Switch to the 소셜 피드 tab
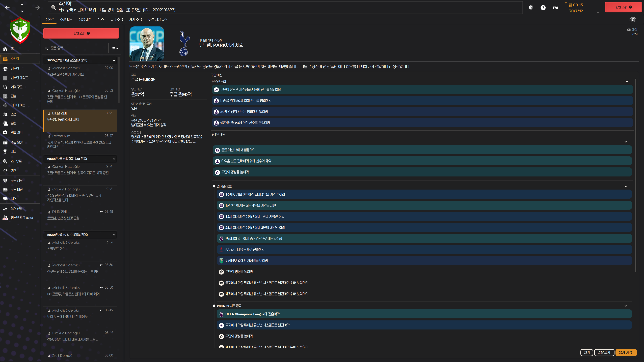 pos(66,19)
